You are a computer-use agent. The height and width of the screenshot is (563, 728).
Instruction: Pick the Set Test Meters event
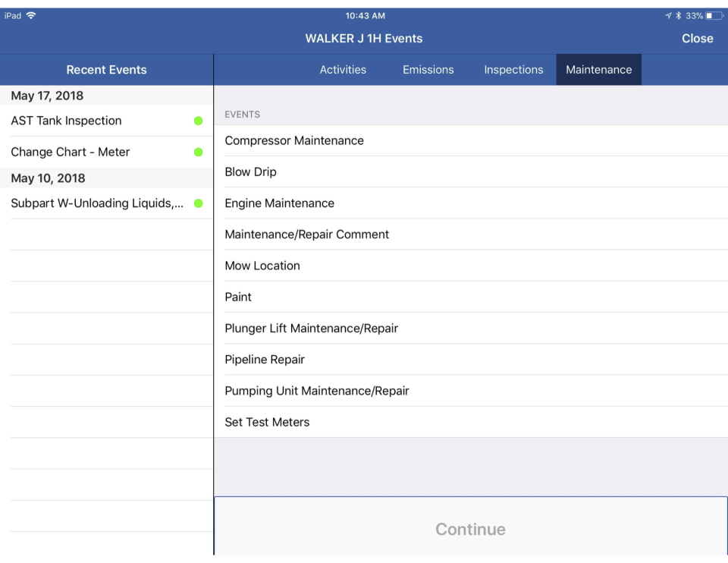click(267, 423)
